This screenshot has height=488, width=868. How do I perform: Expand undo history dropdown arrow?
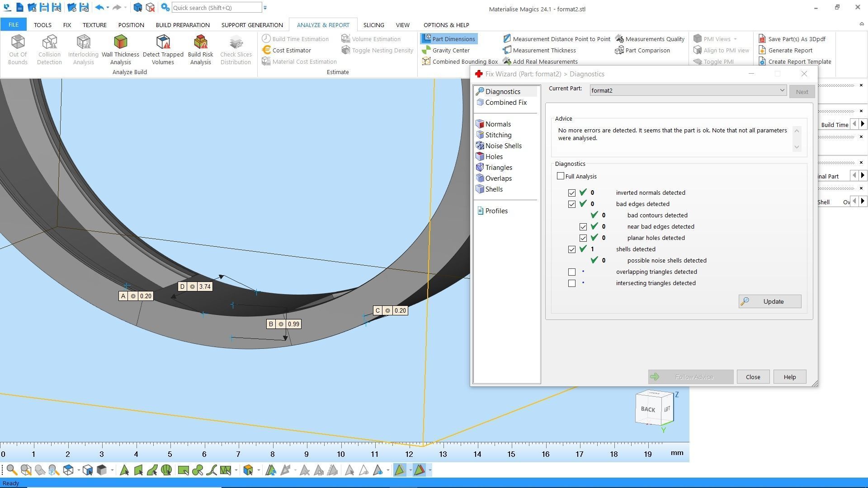coord(108,8)
